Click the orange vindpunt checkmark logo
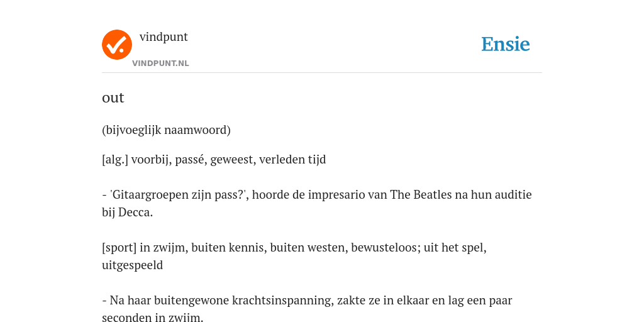Viewport: 644px width, 322px height. 116,45
